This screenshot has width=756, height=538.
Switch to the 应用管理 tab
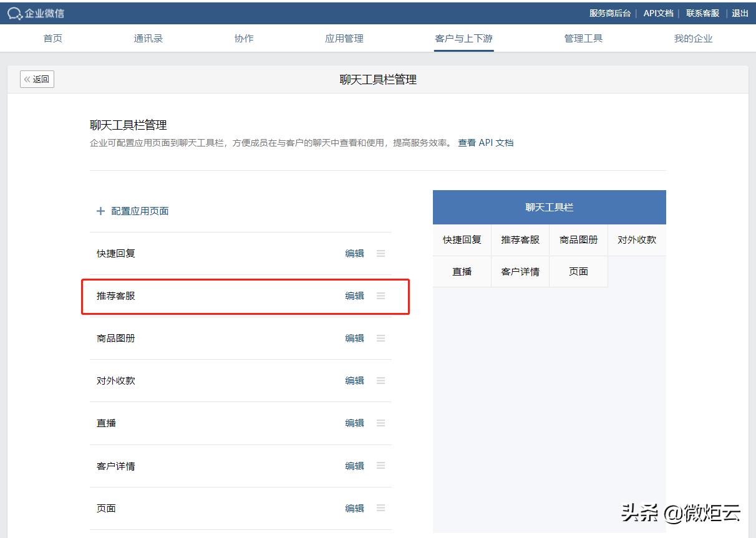[344, 38]
